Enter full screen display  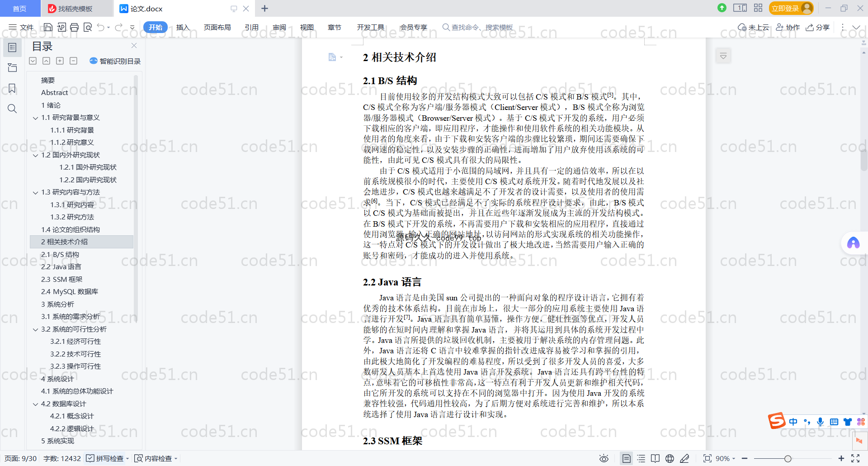[855, 458]
